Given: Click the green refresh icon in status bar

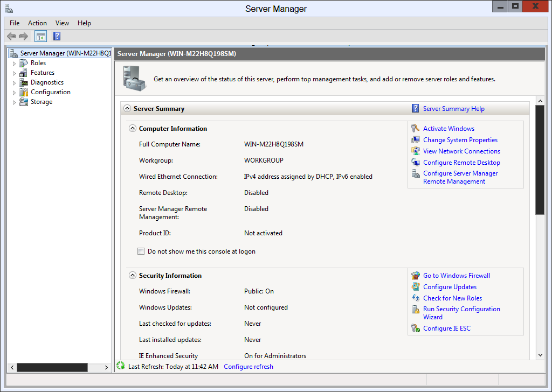Looking at the screenshot, I should pyautogui.click(x=121, y=366).
